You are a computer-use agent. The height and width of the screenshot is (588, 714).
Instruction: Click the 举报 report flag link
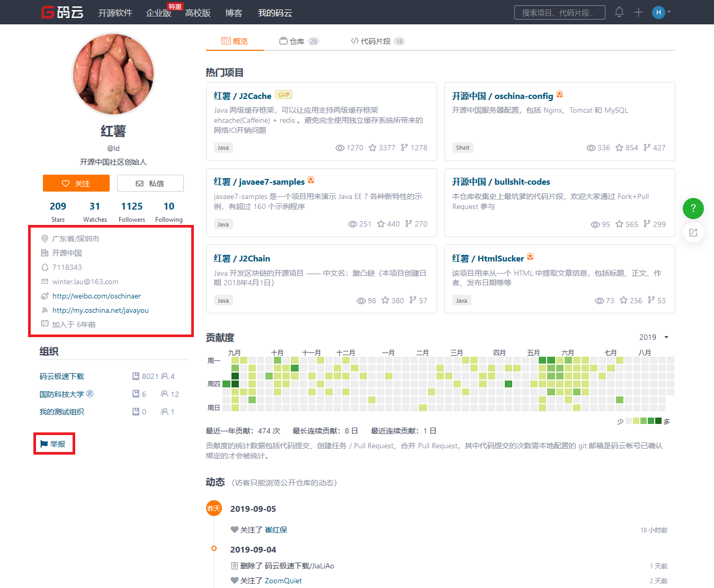pyautogui.click(x=53, y=444)
